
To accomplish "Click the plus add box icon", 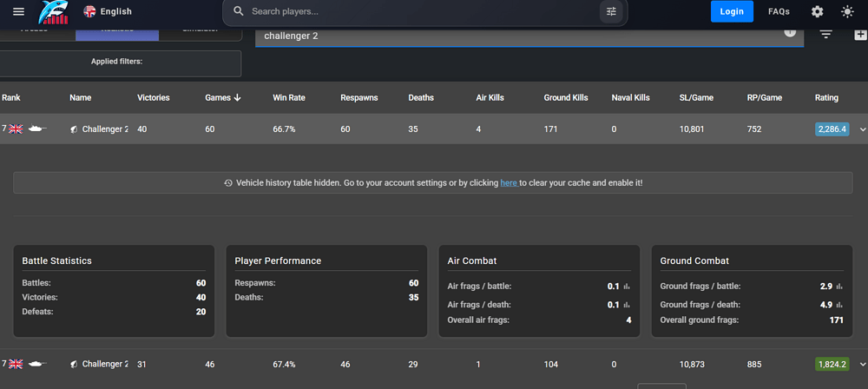I will click(860, 35).
